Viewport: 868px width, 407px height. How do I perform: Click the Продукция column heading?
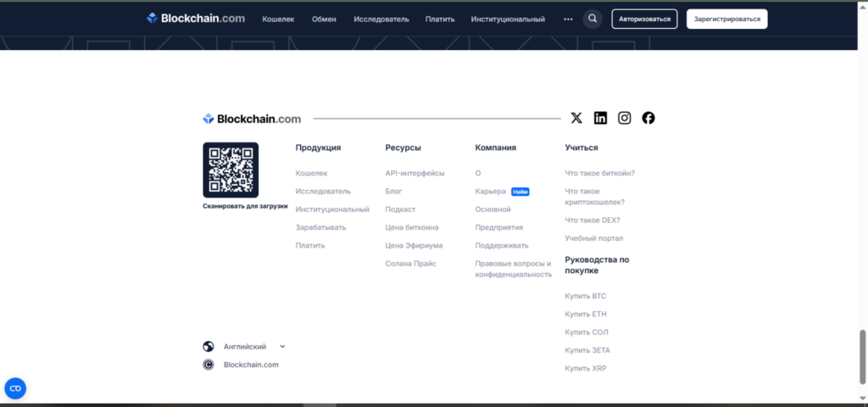(319, 148)
